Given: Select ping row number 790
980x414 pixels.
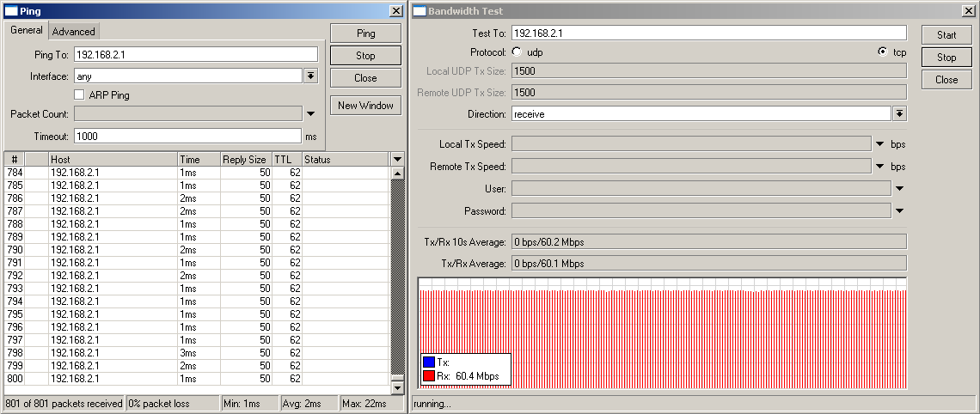Looking at the screenshot, I should (x=197, y=250).
